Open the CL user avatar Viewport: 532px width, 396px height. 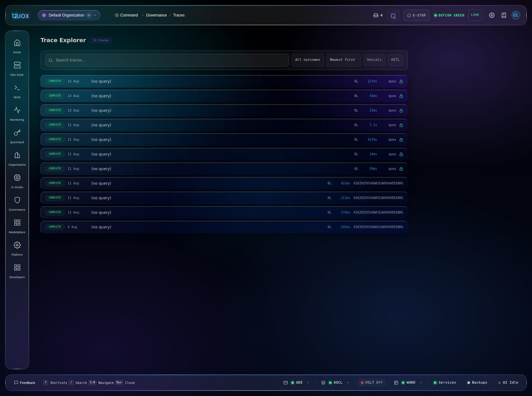click(x=516, y=15)
